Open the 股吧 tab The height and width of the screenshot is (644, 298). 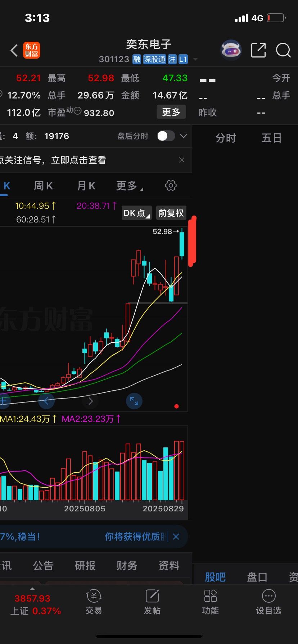pyautogui.click(x=215, y=577)
